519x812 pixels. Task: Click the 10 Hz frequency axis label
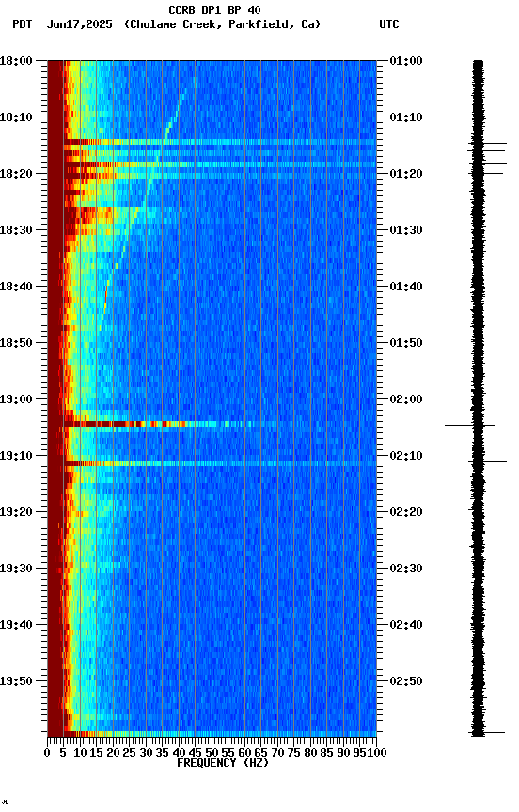pyautogui.click(x=80, y=753)
